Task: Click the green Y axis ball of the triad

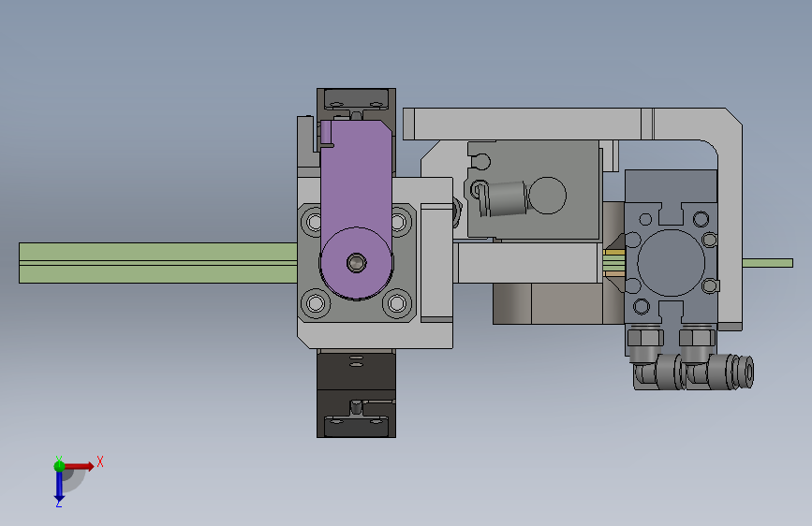Action: click(x=59, y=466)
